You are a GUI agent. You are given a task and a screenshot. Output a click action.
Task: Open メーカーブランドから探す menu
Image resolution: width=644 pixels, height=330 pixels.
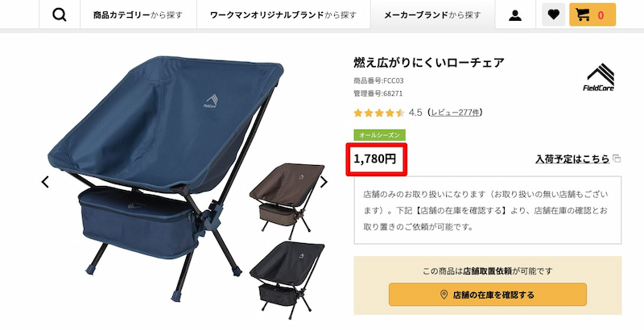pos(432,15)
